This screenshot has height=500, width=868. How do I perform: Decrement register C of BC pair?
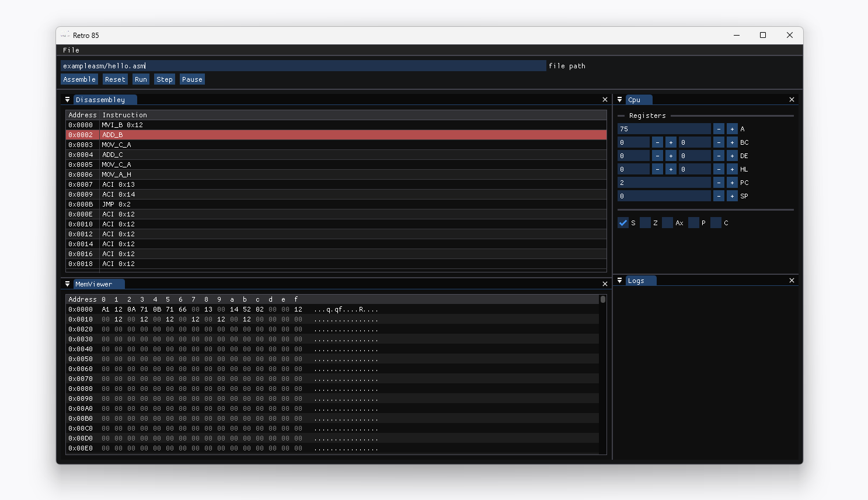719,142
